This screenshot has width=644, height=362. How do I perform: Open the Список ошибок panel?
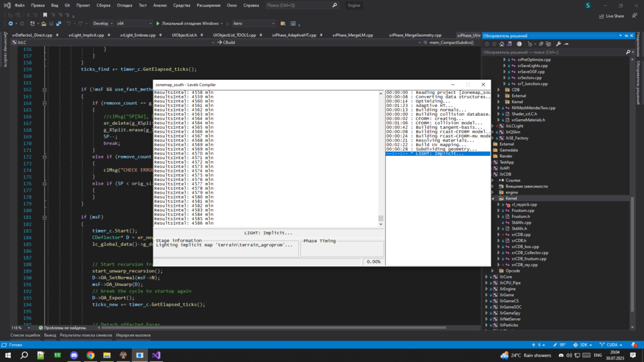pyautogui.click(x=25, y=335)
